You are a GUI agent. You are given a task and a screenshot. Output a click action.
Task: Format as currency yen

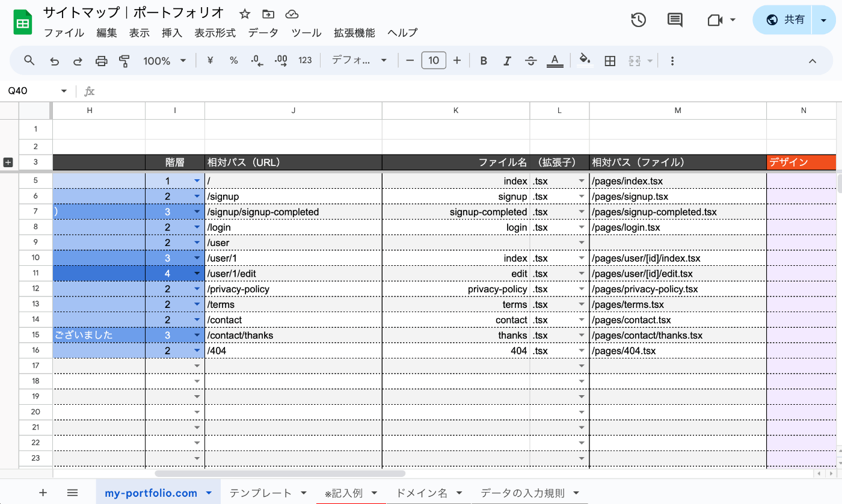coord(210,60)
